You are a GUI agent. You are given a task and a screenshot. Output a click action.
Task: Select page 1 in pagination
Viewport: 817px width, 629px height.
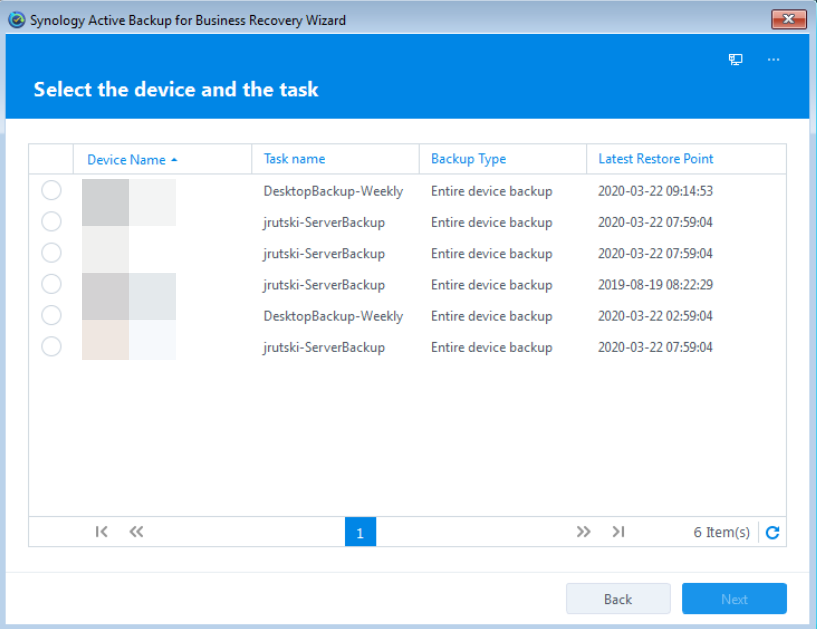[360, 532]
